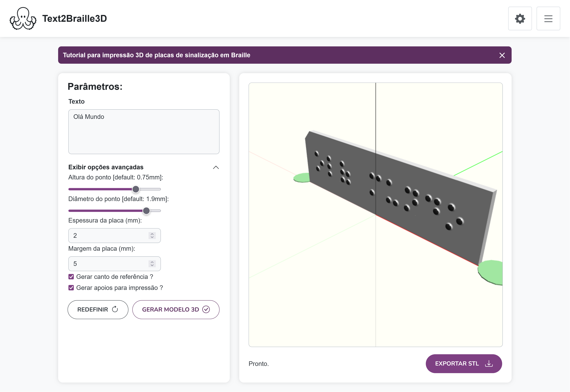Click the "Altura do ponto" label
The image size is (570, 392).
coord(116,177)
